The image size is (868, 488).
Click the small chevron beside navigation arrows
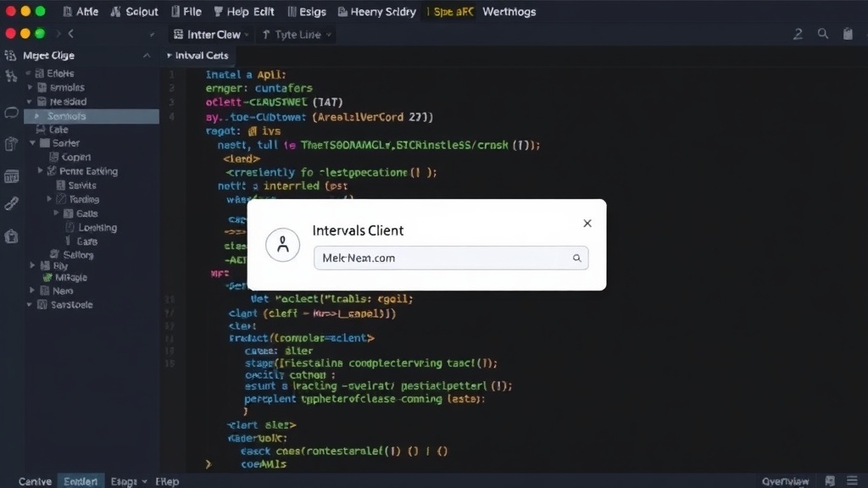point(153,34)
